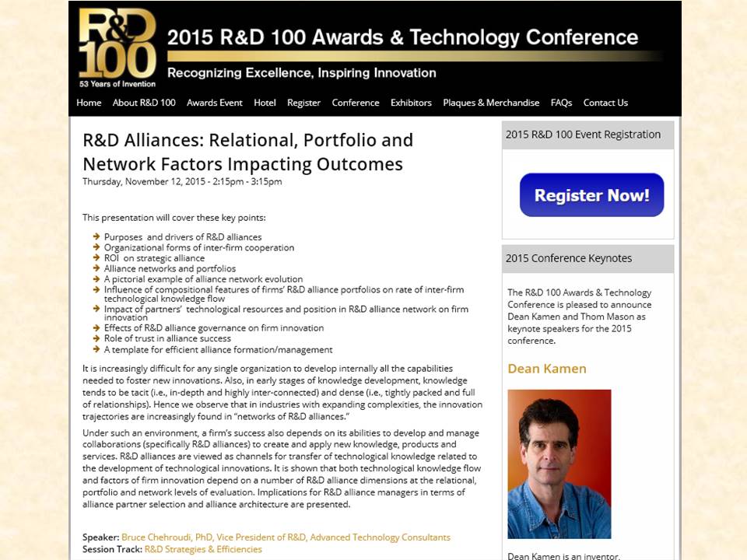The height and width of the screenshot is (560, 747).
Task: Open the FAQs navigation item
Action: (561, 103)
